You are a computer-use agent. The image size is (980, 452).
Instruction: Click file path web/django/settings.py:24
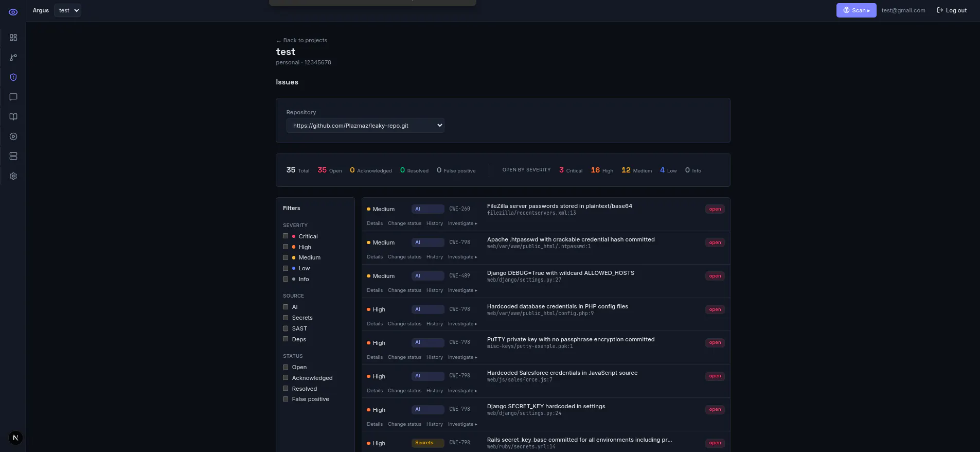[x=524, y=413]
